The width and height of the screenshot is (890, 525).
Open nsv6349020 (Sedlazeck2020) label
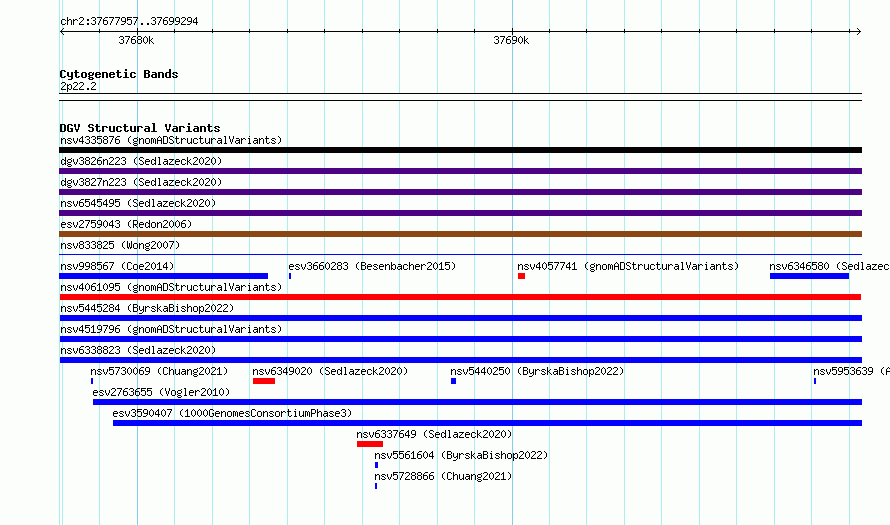(330, 371)
